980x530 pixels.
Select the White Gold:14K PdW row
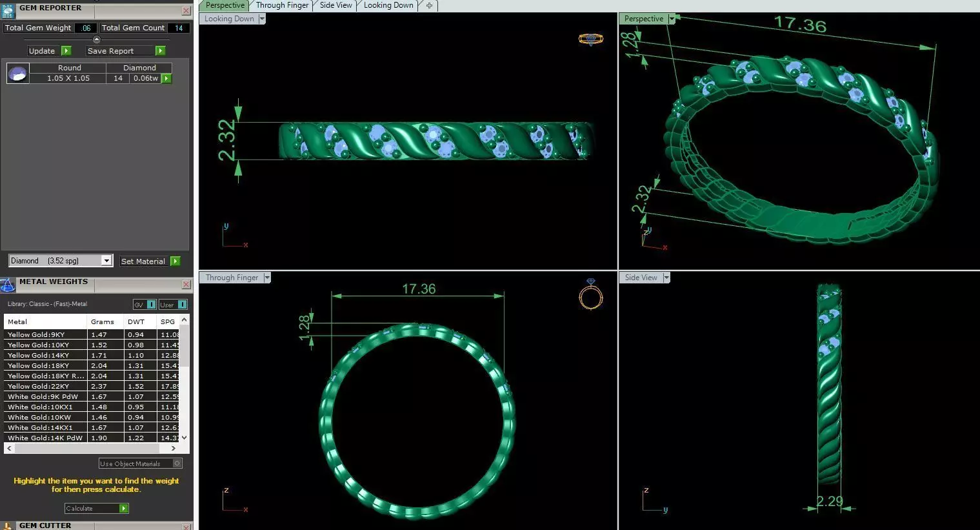(92, 438)
